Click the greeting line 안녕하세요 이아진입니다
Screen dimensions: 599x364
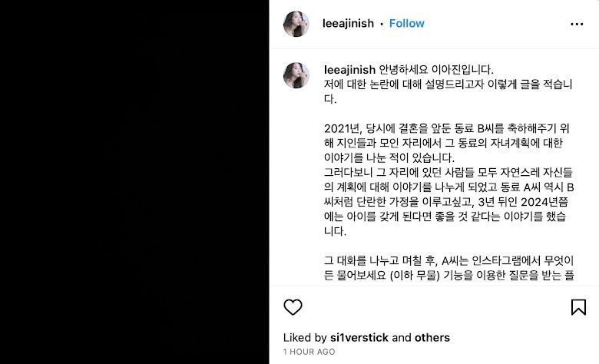coord(436,70)
